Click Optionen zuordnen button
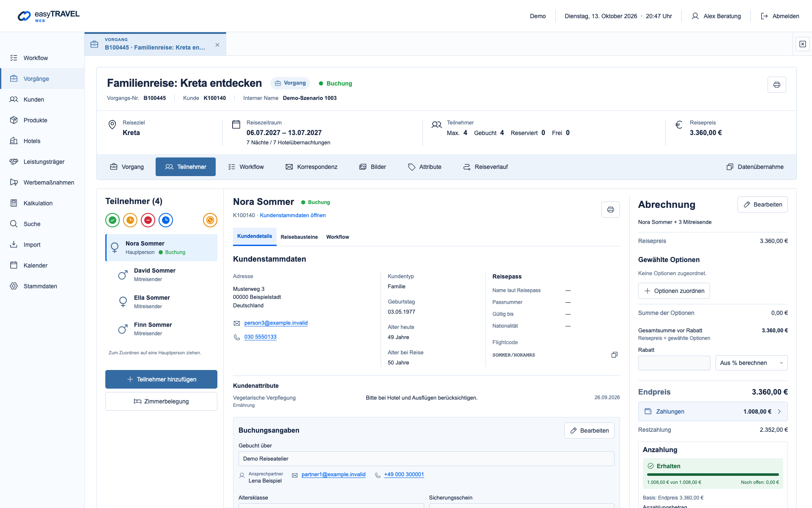Screen dimensions: 812x508 674,291
